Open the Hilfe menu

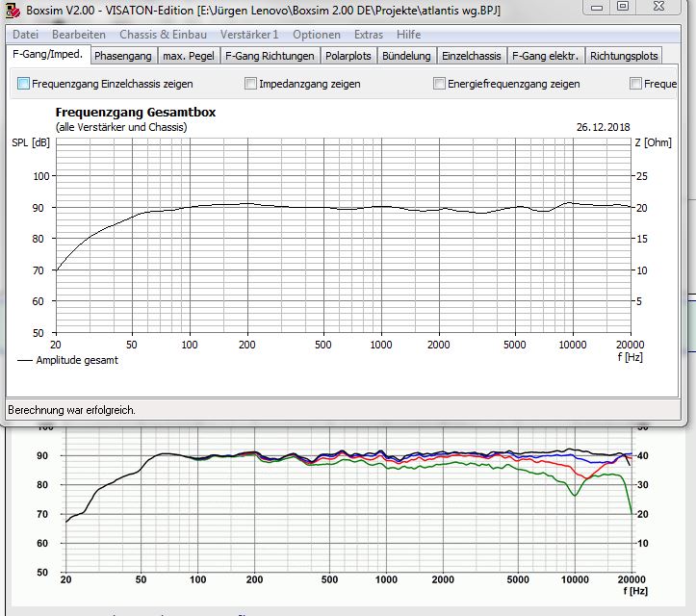408,35
